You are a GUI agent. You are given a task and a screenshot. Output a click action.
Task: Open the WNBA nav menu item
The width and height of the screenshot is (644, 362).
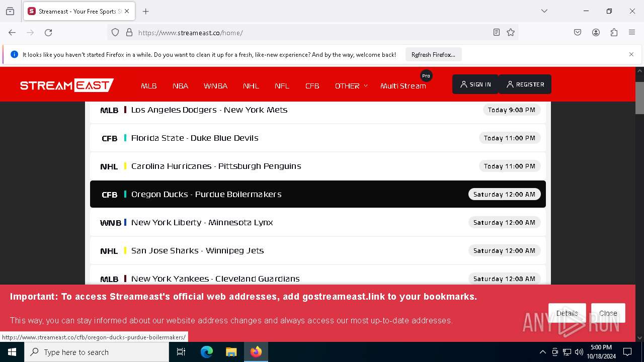216,86
